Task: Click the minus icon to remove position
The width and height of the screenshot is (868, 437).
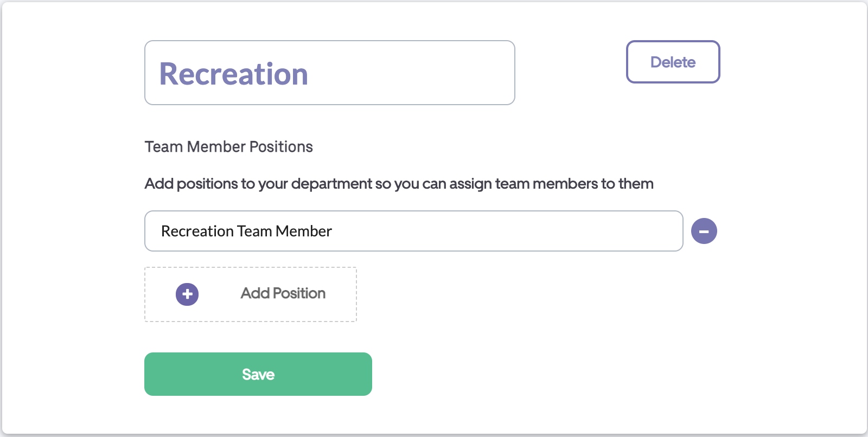Action: (x=704, y=231)
